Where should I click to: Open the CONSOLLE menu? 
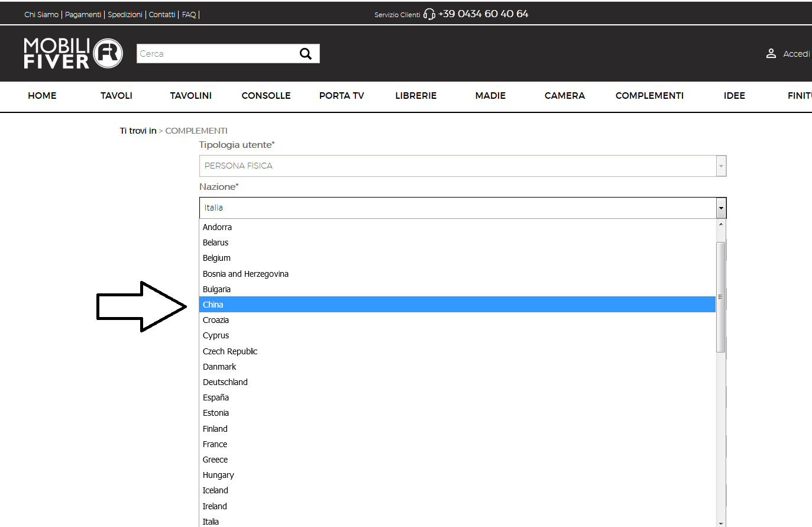point(266,96)
